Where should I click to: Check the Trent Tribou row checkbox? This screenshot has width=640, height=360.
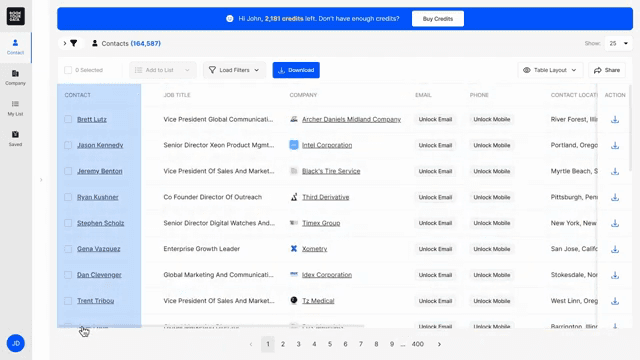(x=68, y=300)
